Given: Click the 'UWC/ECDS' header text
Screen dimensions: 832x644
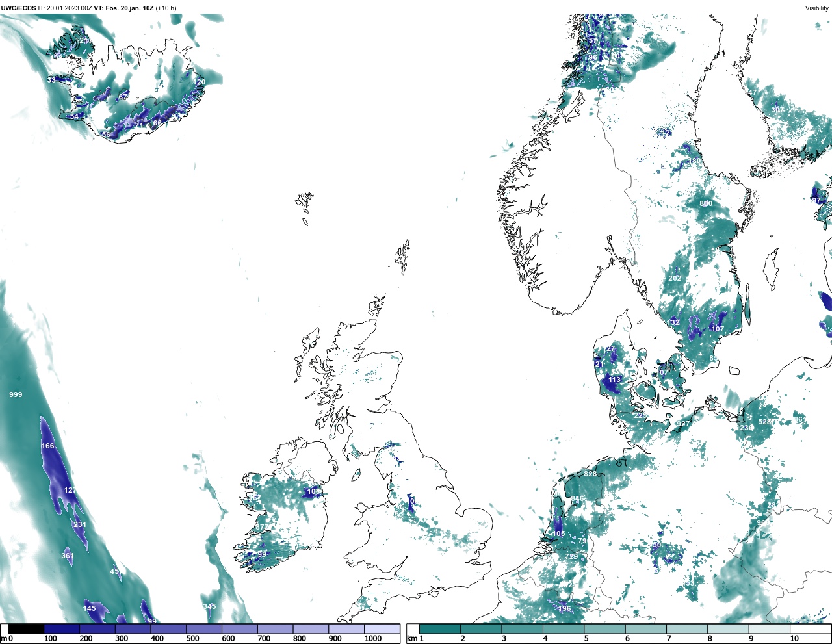Looking at the screenshot, I should pos(18,8).
